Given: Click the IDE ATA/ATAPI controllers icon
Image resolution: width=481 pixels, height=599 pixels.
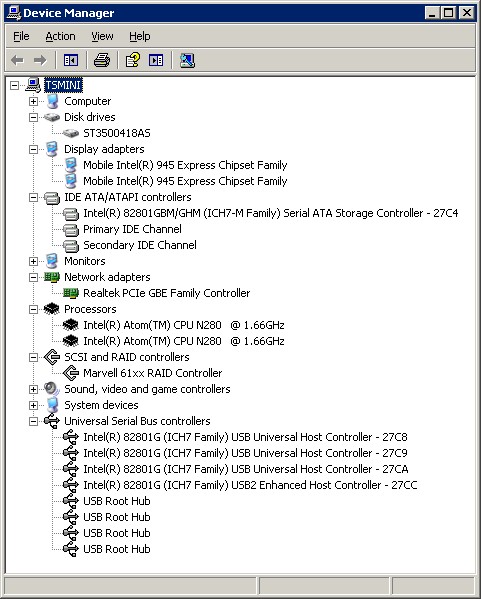Looking at the screenshot, I should [x=52, y=198].
